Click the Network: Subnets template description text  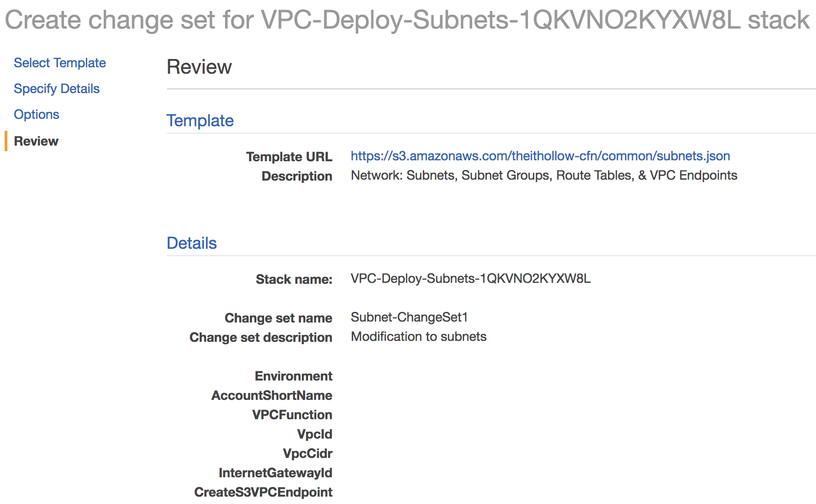pos(544,176)
